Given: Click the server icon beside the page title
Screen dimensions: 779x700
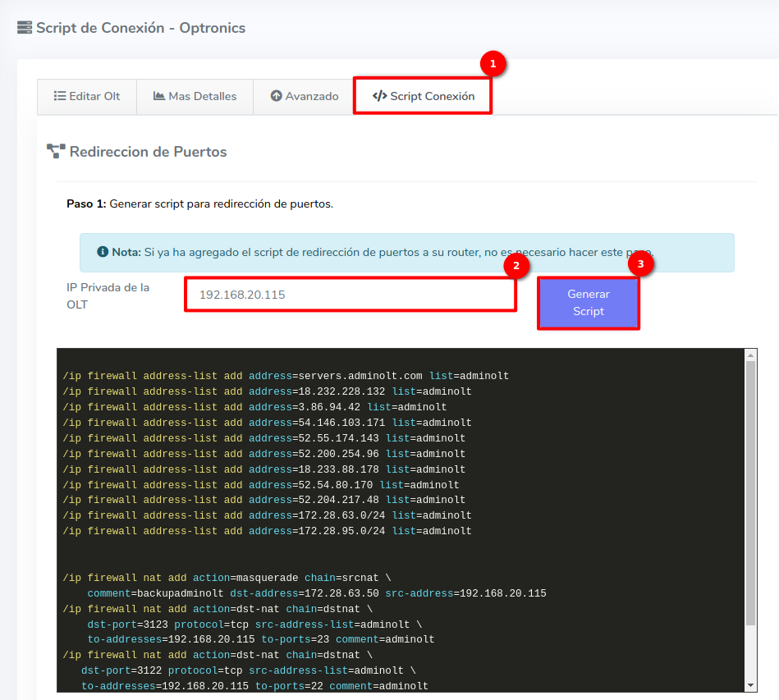Looking at the screenshot, I should [25, 28].
